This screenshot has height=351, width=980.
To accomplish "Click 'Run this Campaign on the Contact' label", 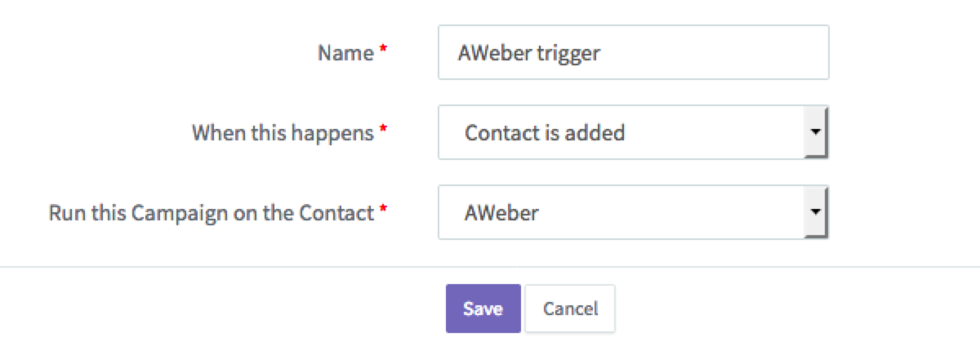I will click(x=211, y=213).
